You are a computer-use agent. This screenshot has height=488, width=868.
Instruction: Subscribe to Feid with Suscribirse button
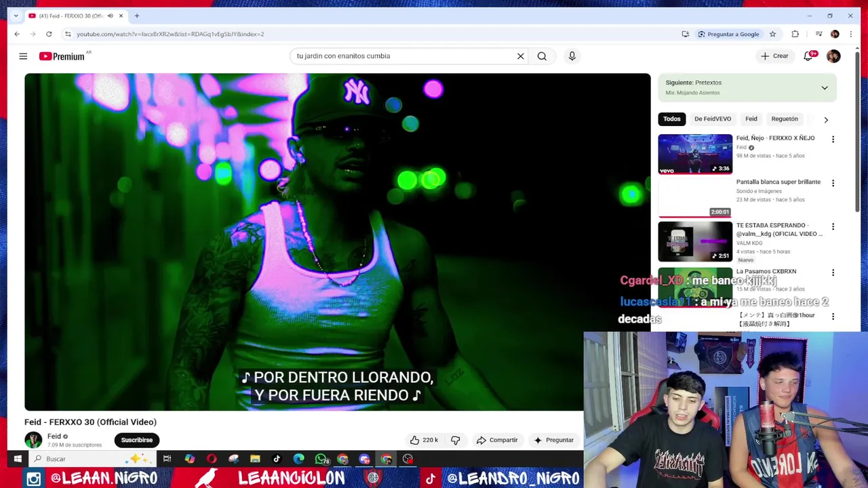click(136, 440)
